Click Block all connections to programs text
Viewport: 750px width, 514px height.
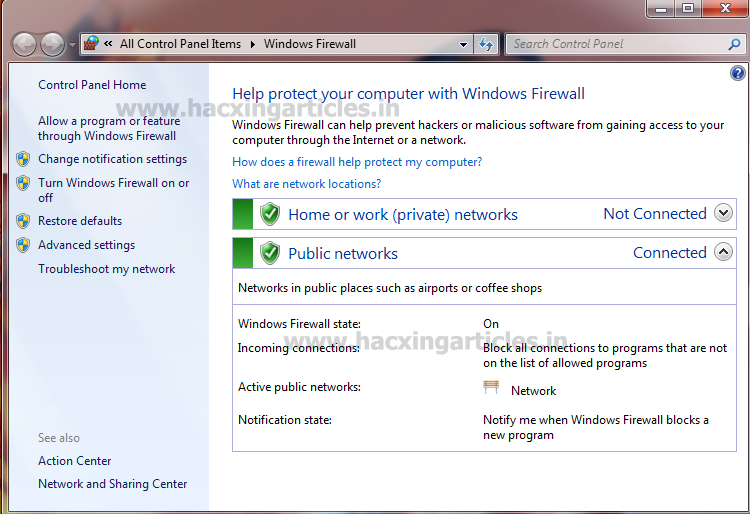[605, 355]
